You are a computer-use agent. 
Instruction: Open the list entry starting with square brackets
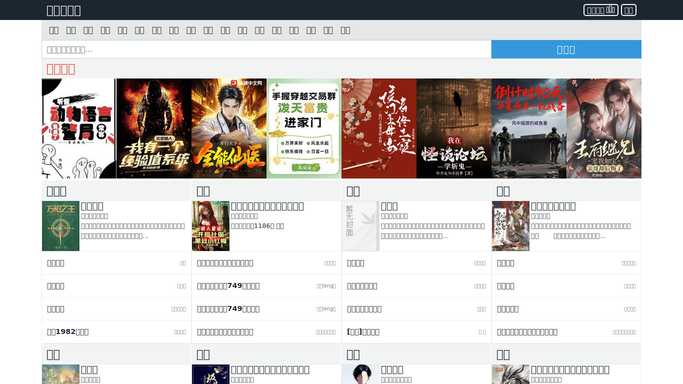pos(363,332)
